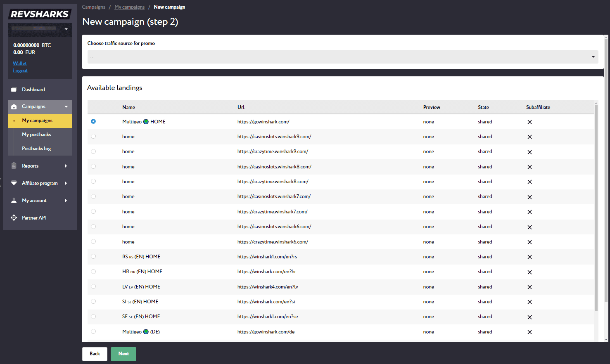Click the X for crazytime.winshark9.com row
610x364 pixels.
pyautogui.click(x=529, y=152)
